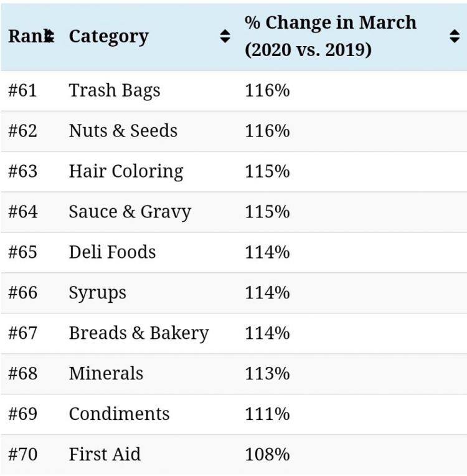This screenshot has height=476, width=467.
Task: Select the 113% value for Minerals
Action: (x=267, y=374)
